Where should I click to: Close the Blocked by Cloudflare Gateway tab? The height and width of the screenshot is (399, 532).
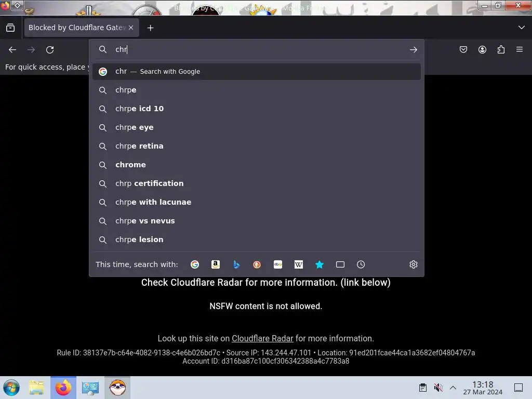131,28
